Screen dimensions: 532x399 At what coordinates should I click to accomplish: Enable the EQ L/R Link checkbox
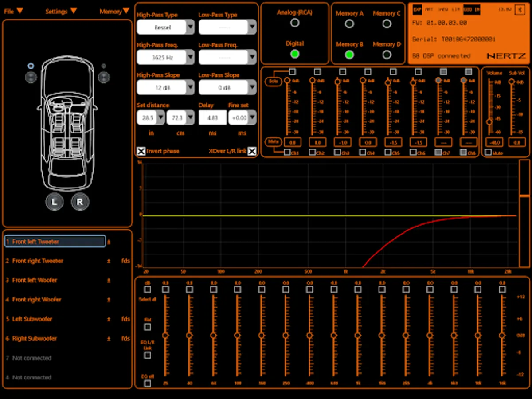coord(148,355)
